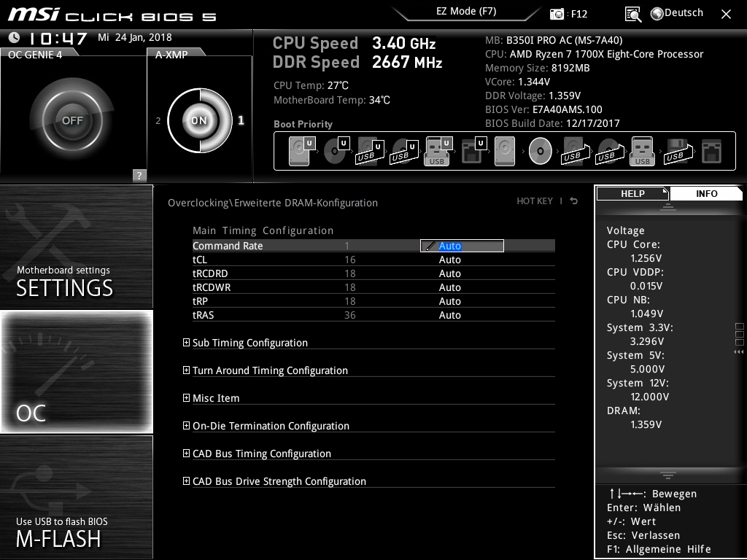Click the BIOS Ver E7A40AMS.100 text
Viewport: 747px width, 560px height.
[543, 109]
